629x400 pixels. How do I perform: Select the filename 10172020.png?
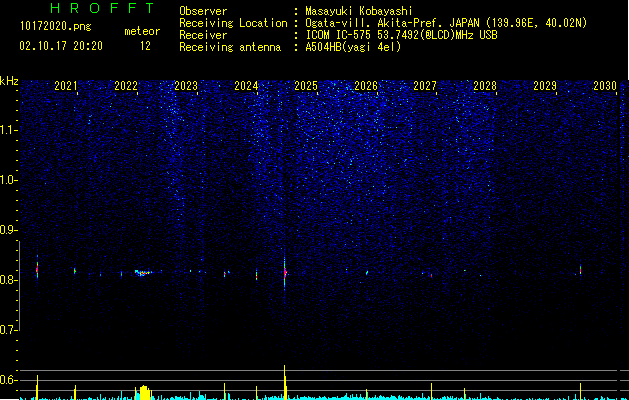(x=55, y=27)
